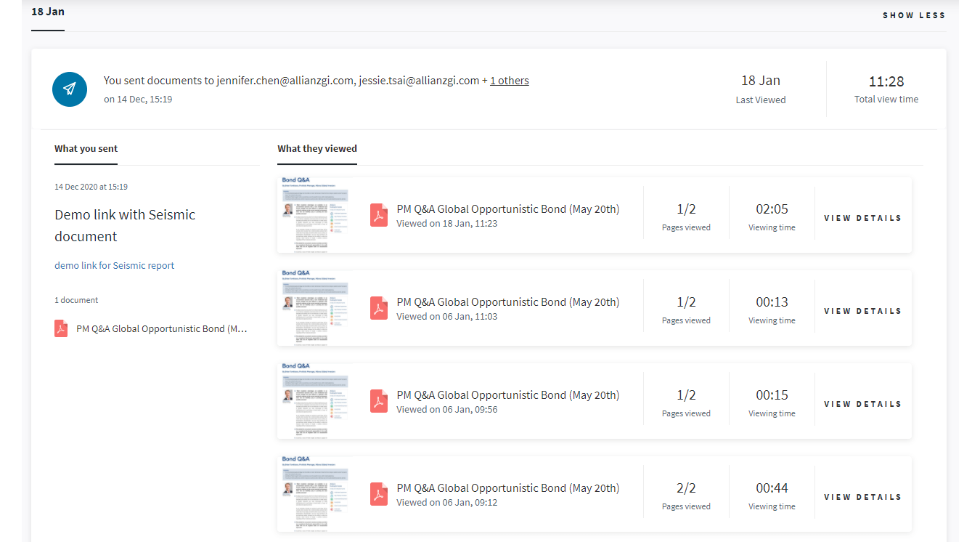Click the '1 document' count label
The image size is (980, 542).
coord(76,300)
